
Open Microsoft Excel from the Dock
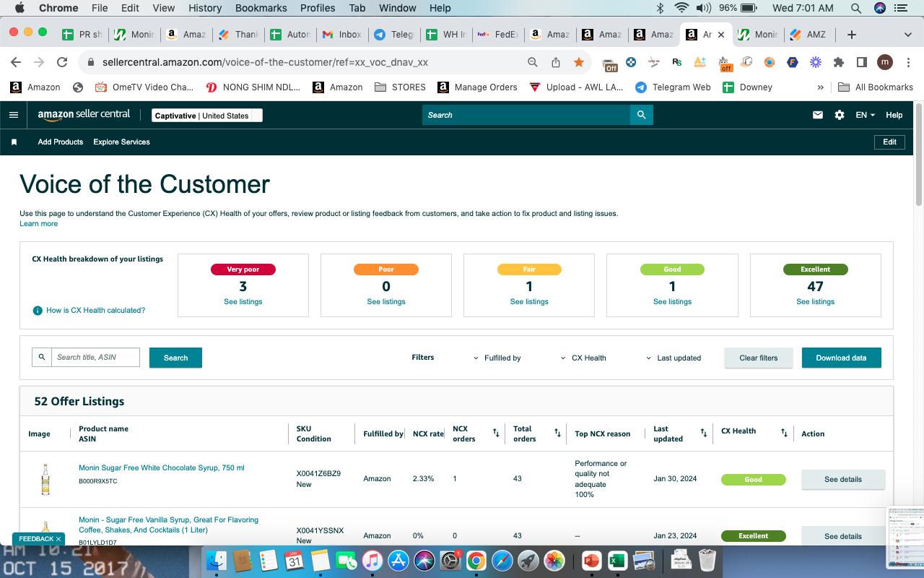[x=617, y=561]
